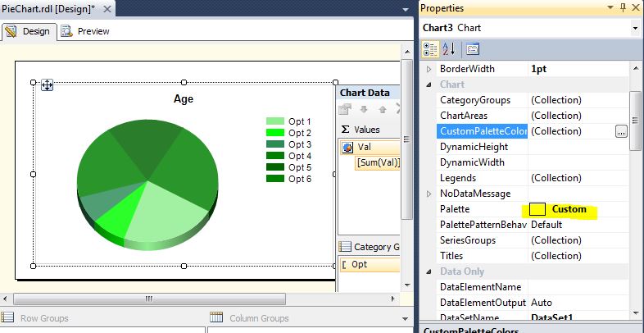Select the CategoryGroups property

tap(475, 100)
